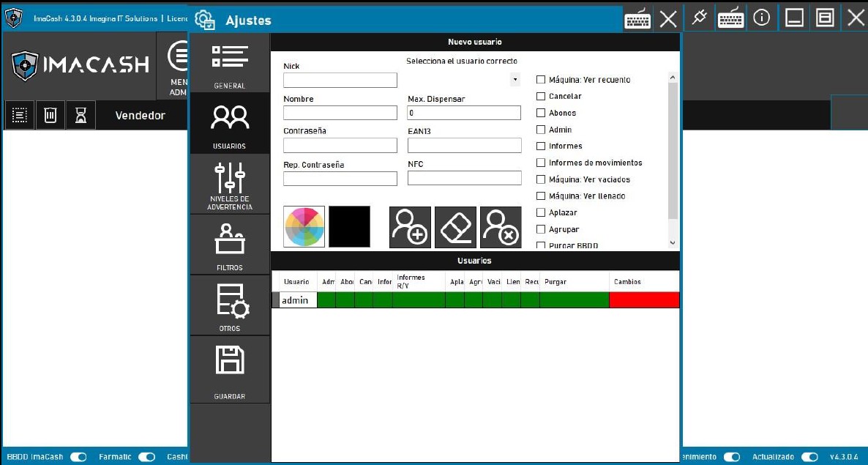Select the eraser icon to clear fields
Viewport: 868px width, 465px height.
455,227
